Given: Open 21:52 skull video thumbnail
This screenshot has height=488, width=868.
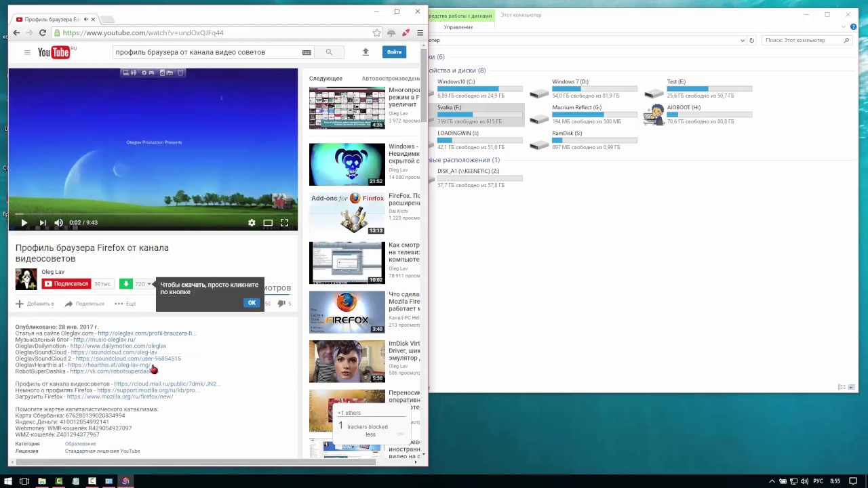Looking at the screenshot, I should 347,164.
